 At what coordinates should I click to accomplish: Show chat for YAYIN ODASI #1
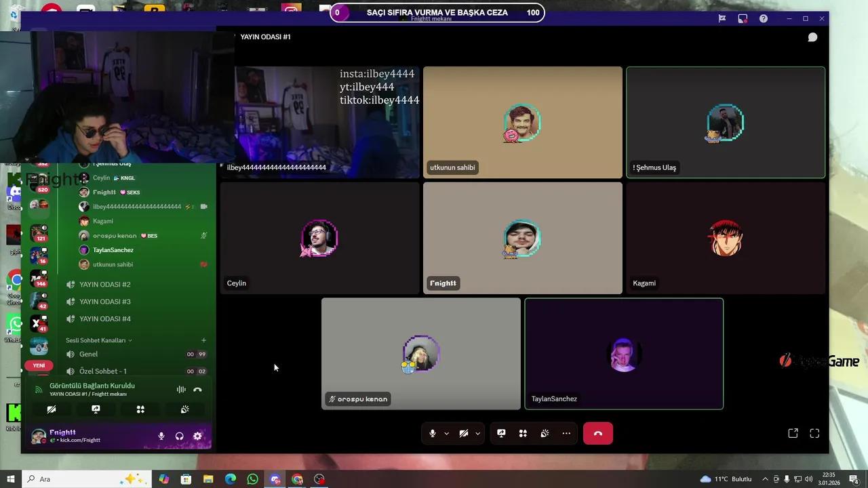tap(812, 37)
